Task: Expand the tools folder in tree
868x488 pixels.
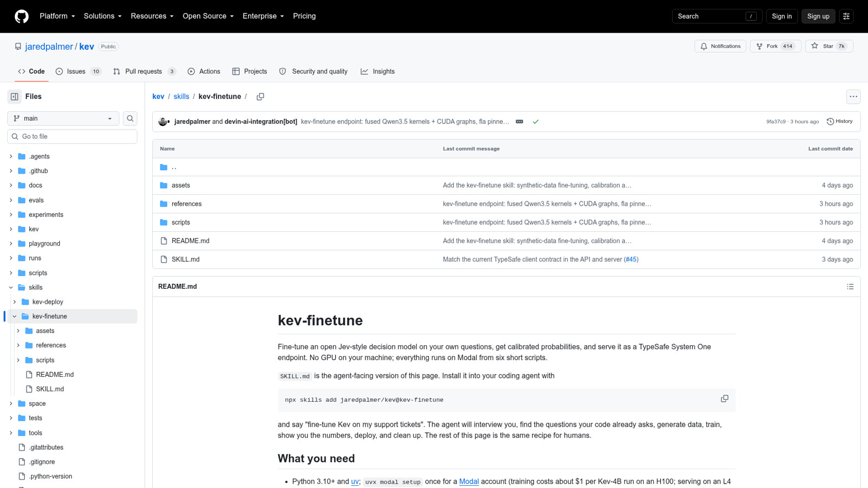Action: [x=11, y=433]
